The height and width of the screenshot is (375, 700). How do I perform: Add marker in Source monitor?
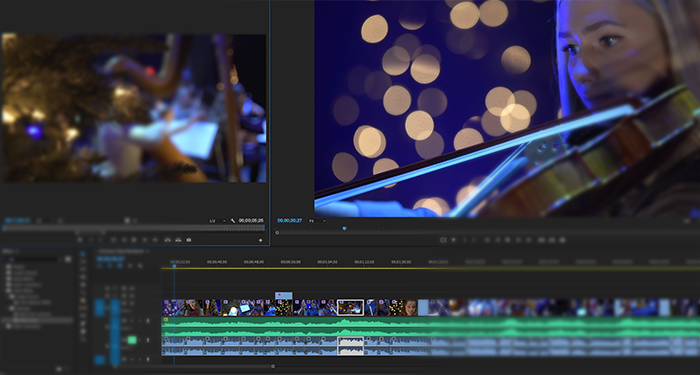pyautogui.click(x=80, y=240)
